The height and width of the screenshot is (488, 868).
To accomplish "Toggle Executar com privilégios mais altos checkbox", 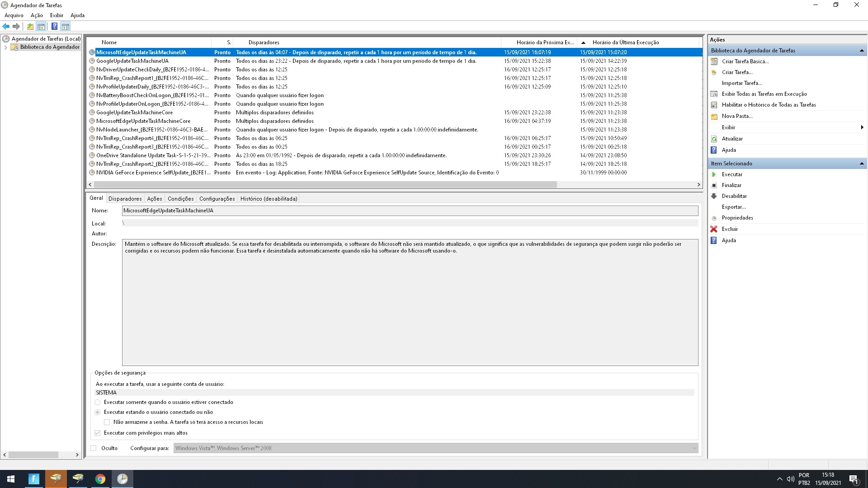I will [97, 433].
